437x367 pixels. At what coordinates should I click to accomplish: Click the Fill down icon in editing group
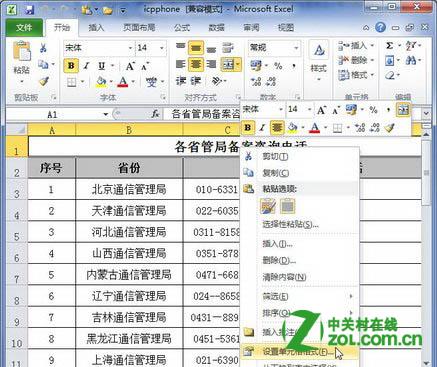click(x=389, y=60)
